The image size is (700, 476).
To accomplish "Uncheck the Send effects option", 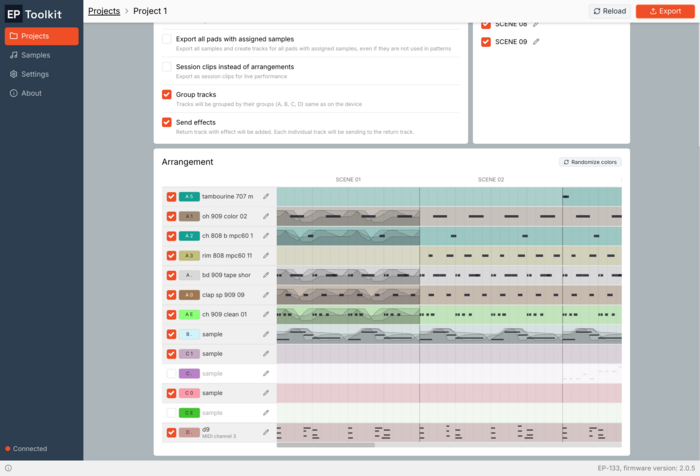I will coord(167,122).
